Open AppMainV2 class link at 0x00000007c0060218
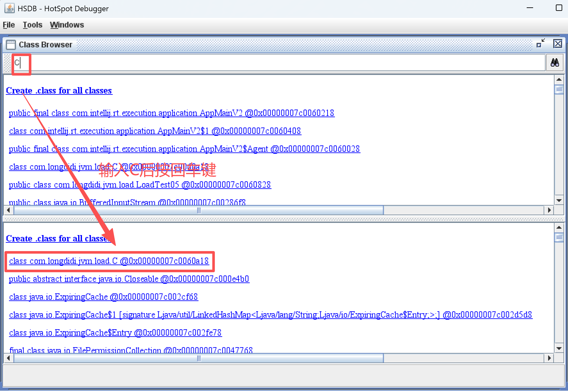Viewport: 568px width, 392px height. [172, 113]
